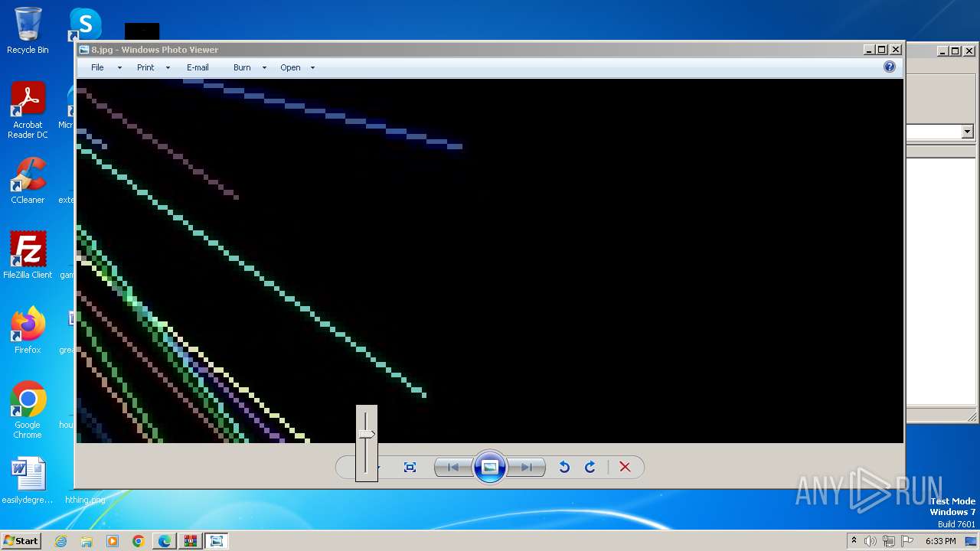Image resolution: width=980 pixels, height=551 pixels.
Task: Rotate the image counterclockwise
Action: pos(564,467)
